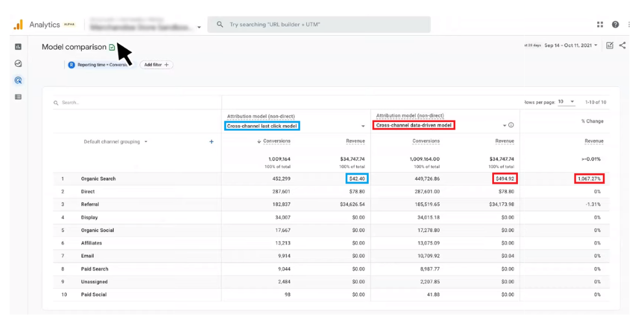Open the customize report pencil icon

[x=610, y=45]
